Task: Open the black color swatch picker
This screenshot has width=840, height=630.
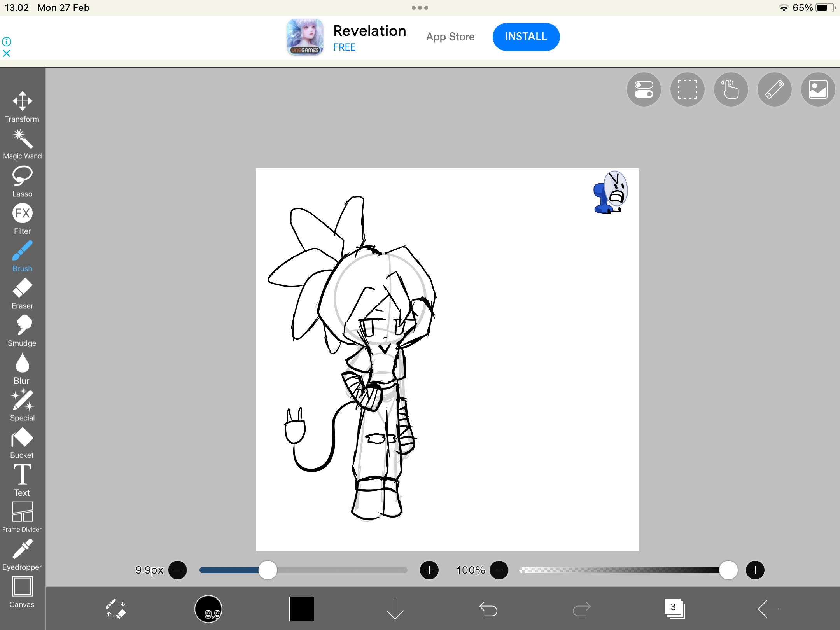Action: 301,609
